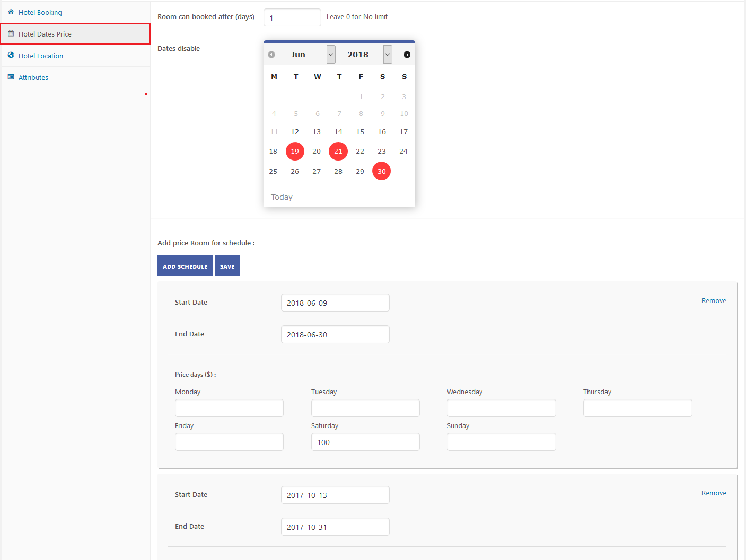
Task: Click the Sunday price field
Action: pyautogui.click(x=502, y=442)
